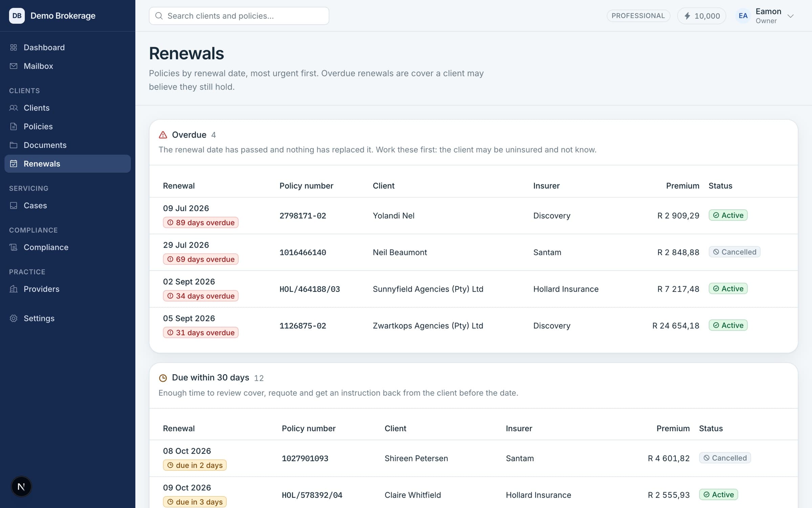The width and height of the screenshot is (812, 508).
Task: Click policy number HOL/464188/03
Action: [x=310, y=289]
